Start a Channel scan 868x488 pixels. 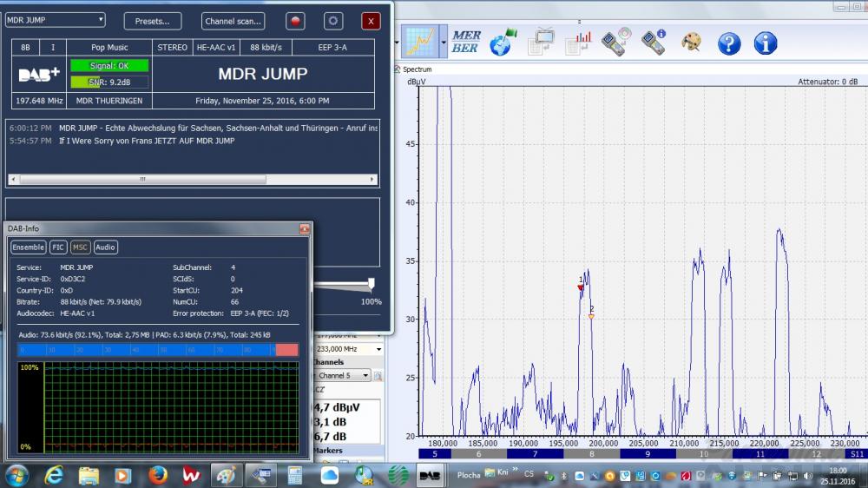(233, 21)
